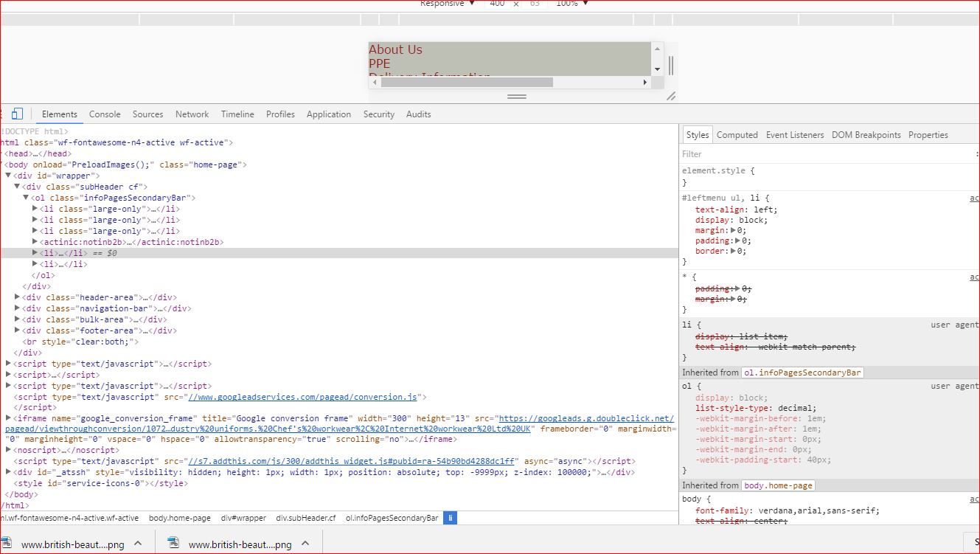
Task: Collapse the infoPagesSecondaryBar ol node
Action: (26, 198)
